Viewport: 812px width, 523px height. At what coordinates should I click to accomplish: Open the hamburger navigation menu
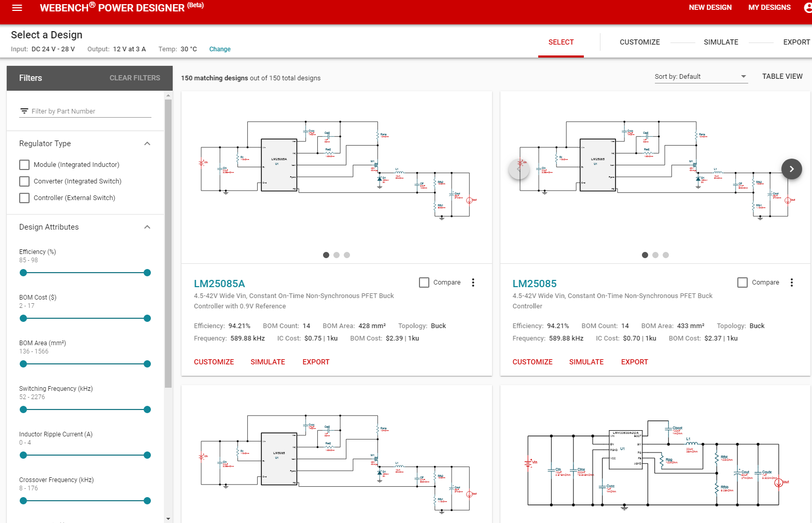point(17,8)
